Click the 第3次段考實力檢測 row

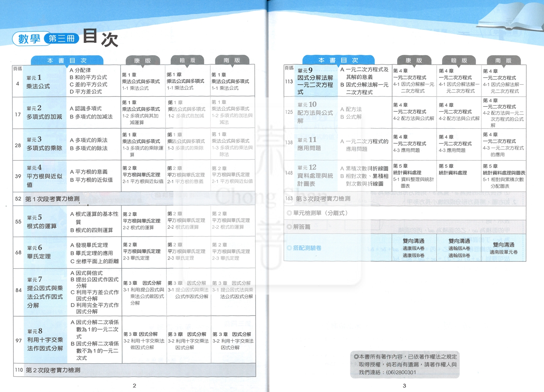[x=405, y=199]
